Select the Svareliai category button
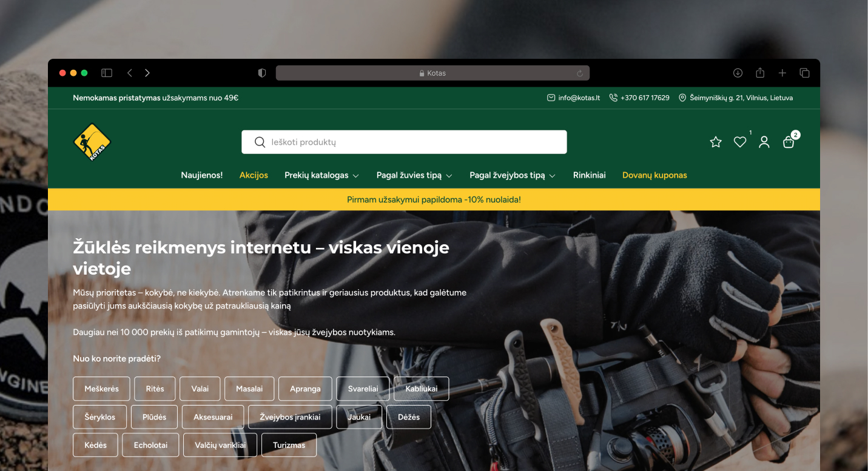This screenshot has height=471, width=868. (363, 389)
